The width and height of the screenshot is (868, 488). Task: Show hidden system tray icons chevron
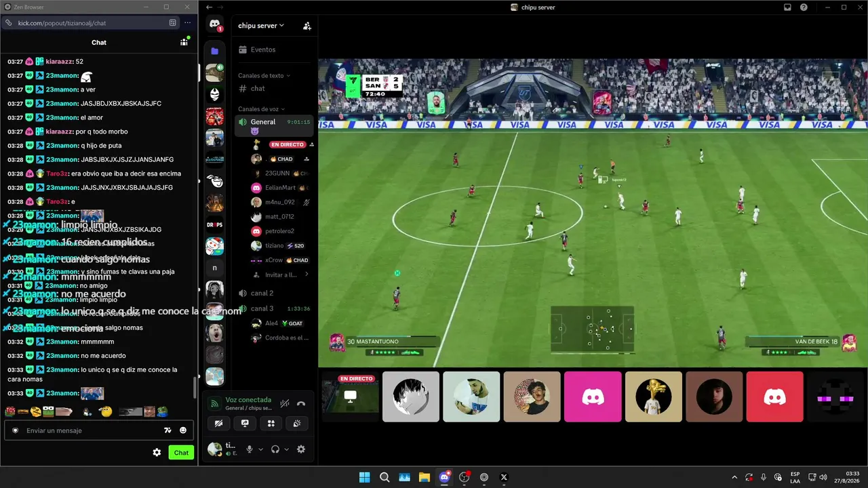point(734,477)
